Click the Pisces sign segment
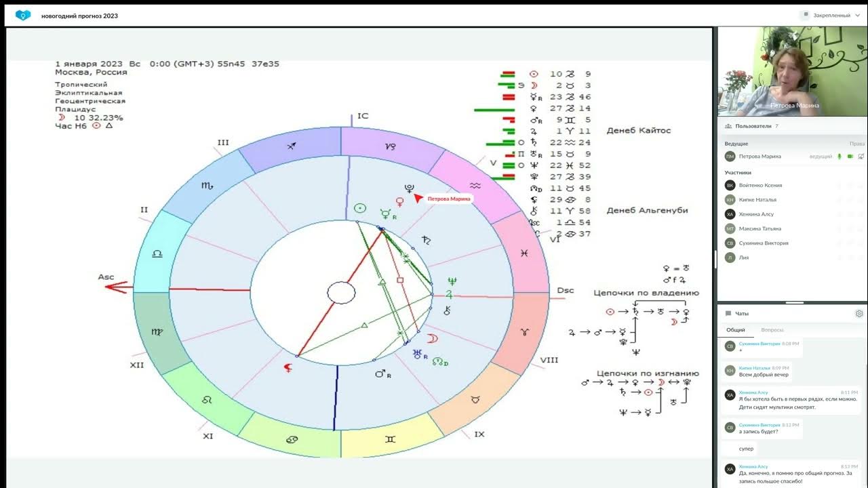The width and height of the screenshot is (868, 488). [x=524, y=252]
